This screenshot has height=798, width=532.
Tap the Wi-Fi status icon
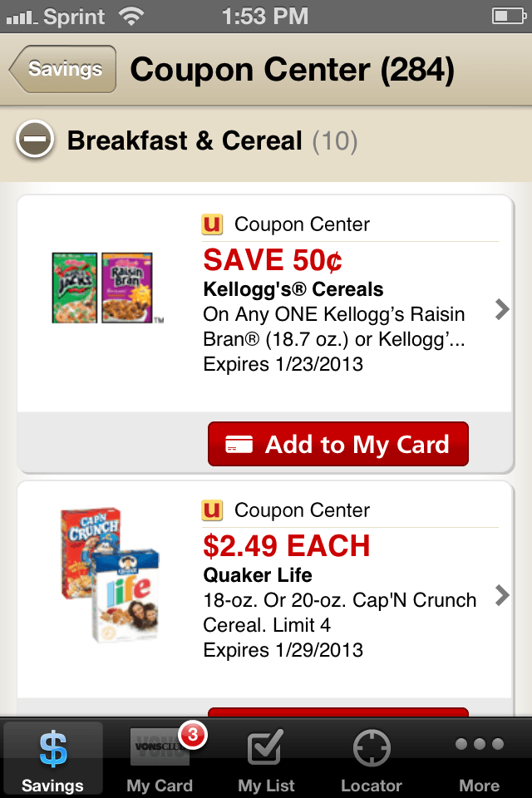(x=131, y=17)
